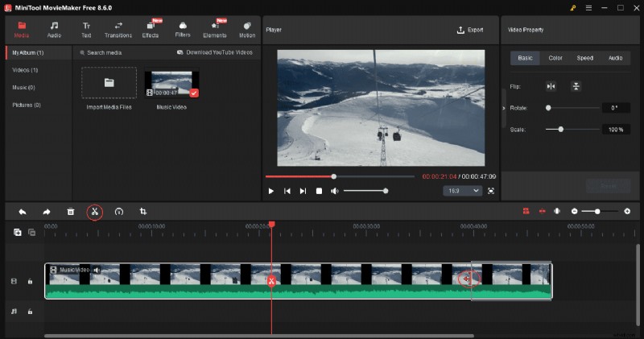Image resolution: width=644 pixels, height=339 pixels.
Task: Open the Transitions tab
Action: pyautogui.click(x=118, y=30)
